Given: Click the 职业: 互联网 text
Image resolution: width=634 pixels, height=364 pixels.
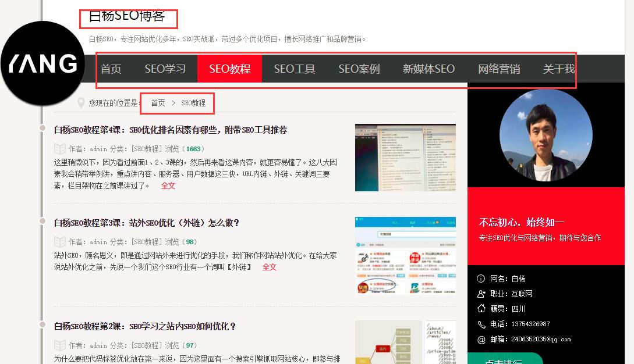Looking at the screenshot, I should (511, 294).
